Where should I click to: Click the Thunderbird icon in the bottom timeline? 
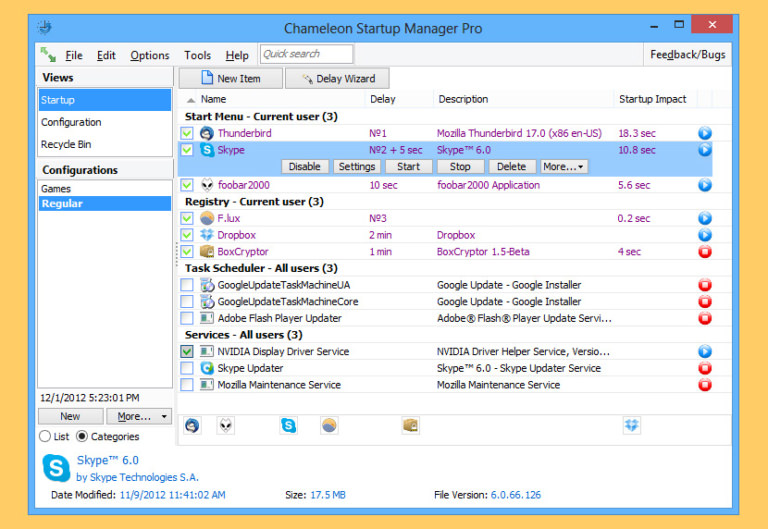coord(192,426)
